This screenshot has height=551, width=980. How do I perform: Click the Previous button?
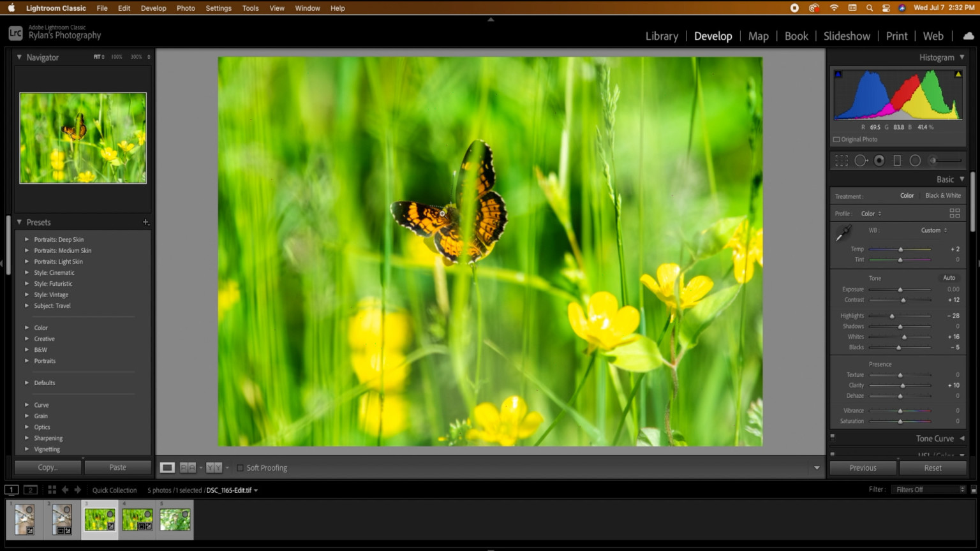coord(863,468)
